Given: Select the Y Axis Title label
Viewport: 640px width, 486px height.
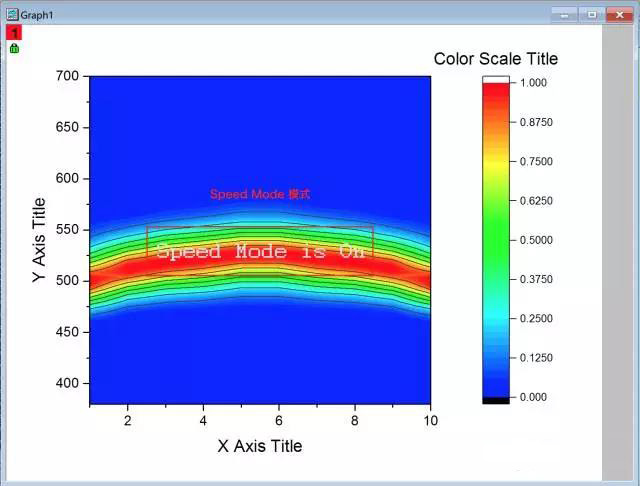Looking at the screenshot, I should 39,240.
